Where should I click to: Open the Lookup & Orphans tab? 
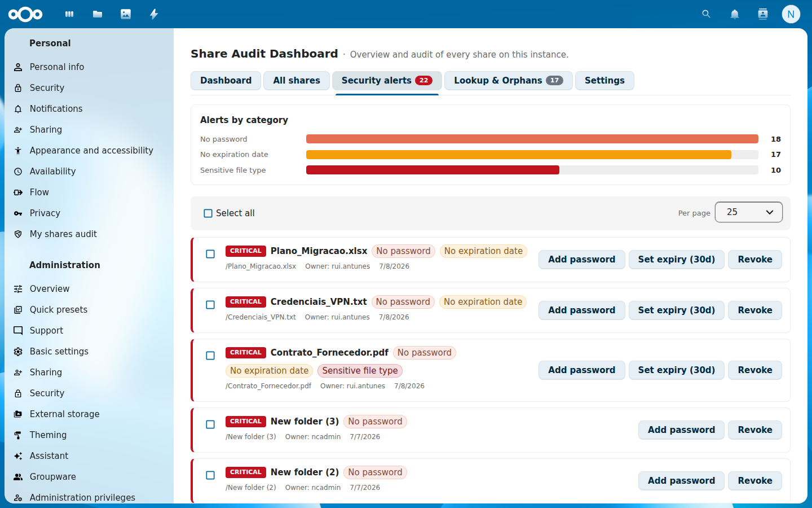pos(509,81)
